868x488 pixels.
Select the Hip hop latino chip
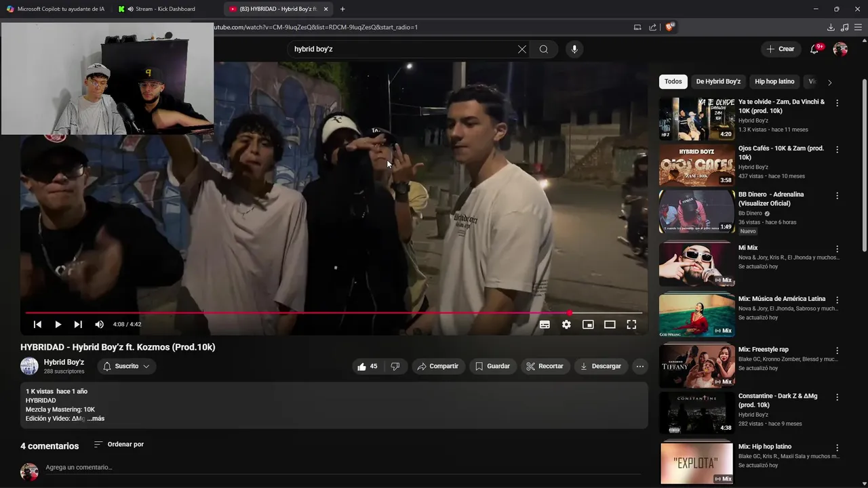[774, 81]
